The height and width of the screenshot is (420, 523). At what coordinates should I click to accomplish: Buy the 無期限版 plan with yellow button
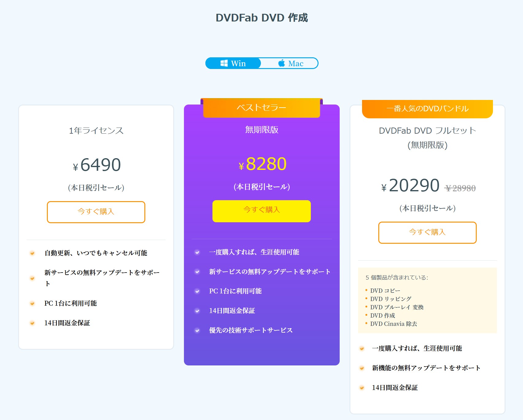point(261,211)
